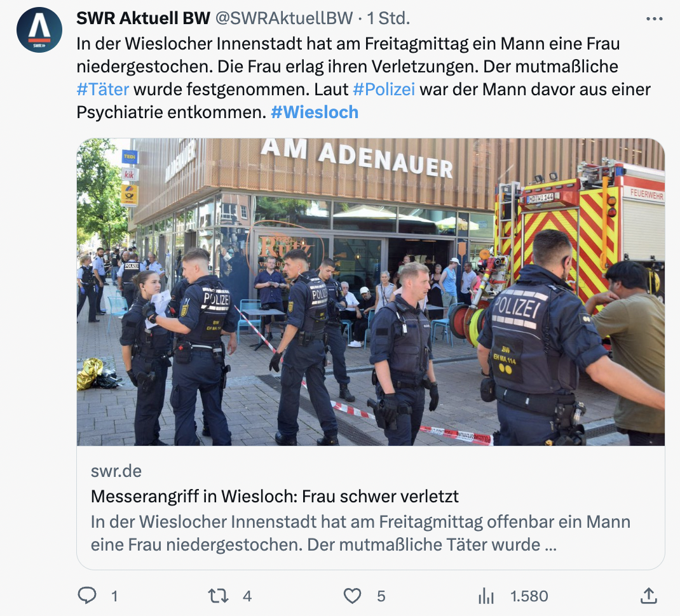Click the reply speech bubble icon
This screenshot has height=616, width=680.
click(86, 596)
